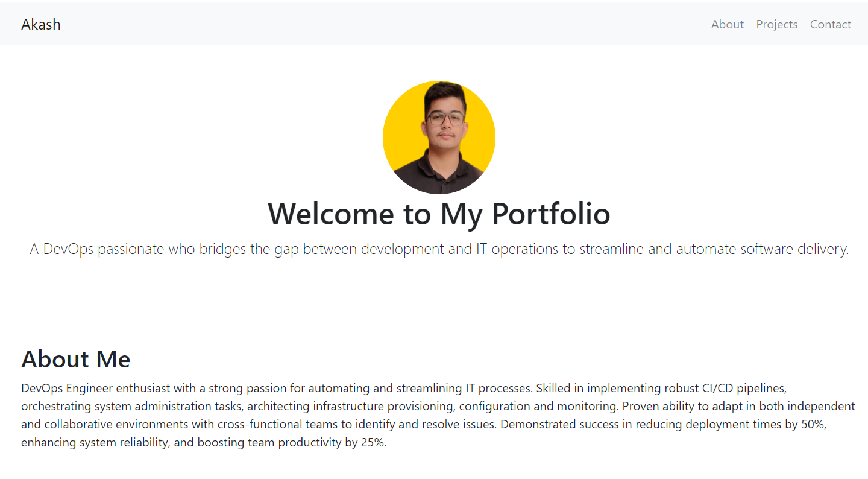Go to the Projects navigation link

click(776, 24)
